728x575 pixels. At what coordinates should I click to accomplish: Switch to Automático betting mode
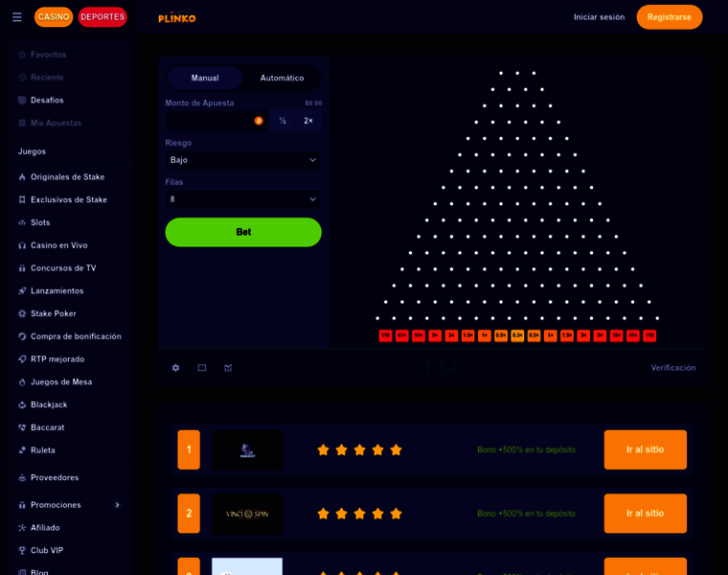click(282, 78)
